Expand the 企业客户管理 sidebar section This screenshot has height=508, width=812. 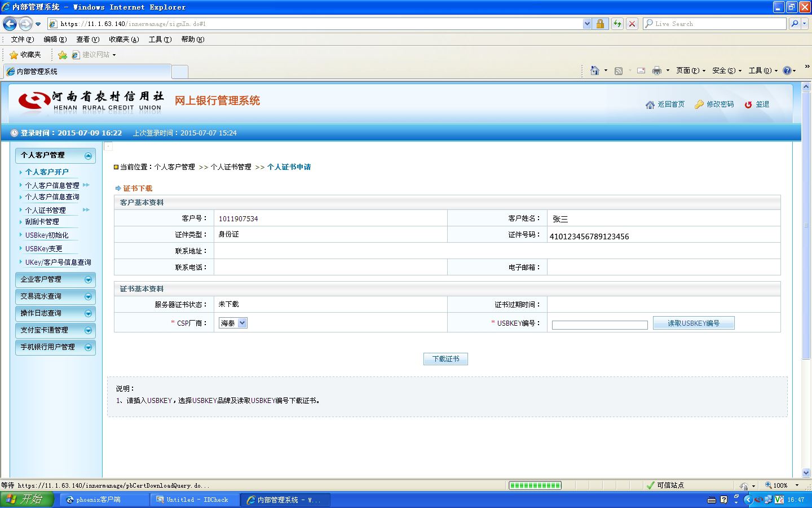pos(55,279)
